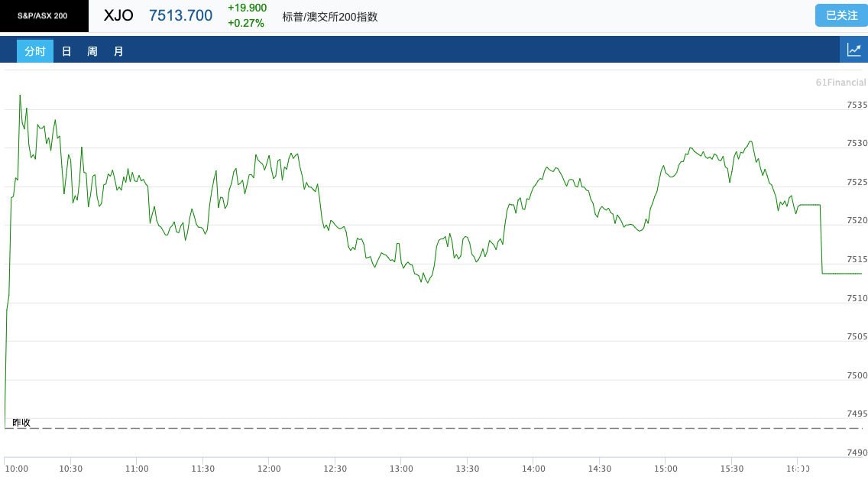This screenshot has height=477, width=868.
Task: Switch to the 日 daily chart tab
Action: pos(66,51)
